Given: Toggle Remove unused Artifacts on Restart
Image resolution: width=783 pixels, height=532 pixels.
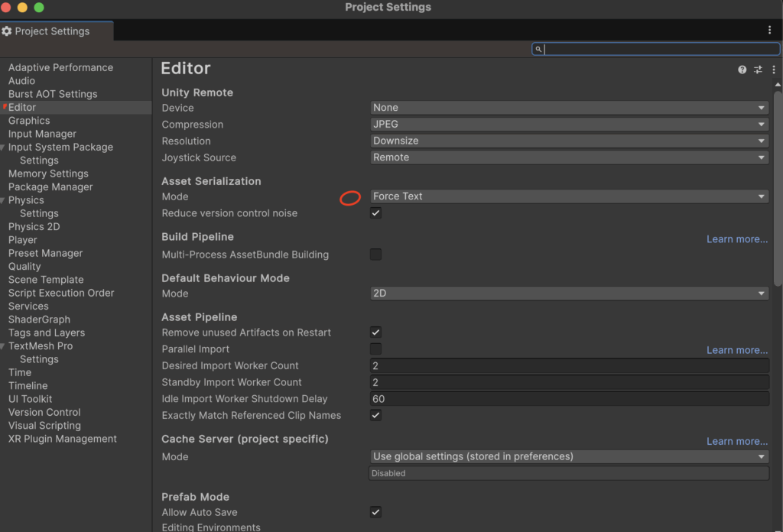Looking at the screenshot, I should (375, 332).
